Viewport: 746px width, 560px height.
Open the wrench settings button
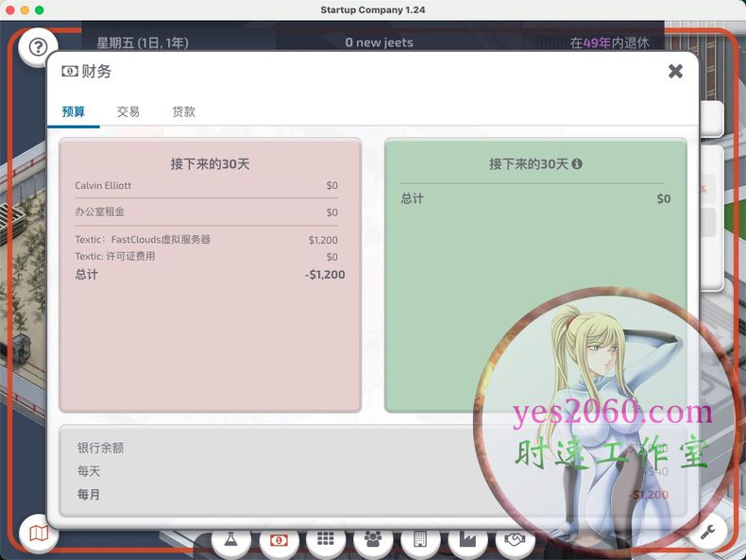pyautogui.click(x=707, y=533)
